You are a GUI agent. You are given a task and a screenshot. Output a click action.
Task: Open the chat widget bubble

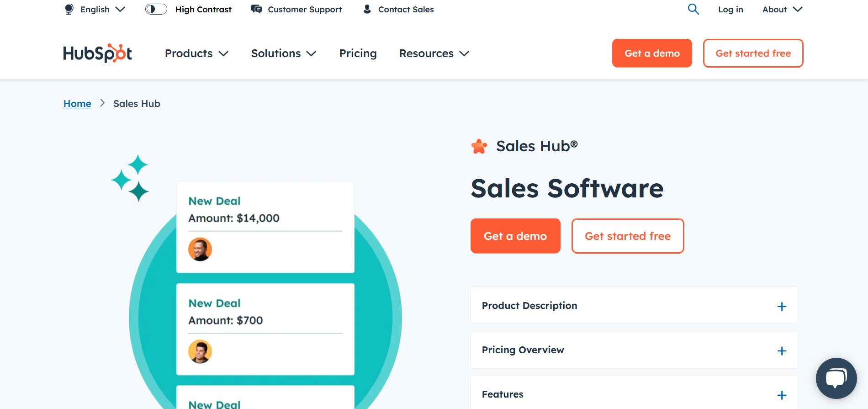(836, 378)
